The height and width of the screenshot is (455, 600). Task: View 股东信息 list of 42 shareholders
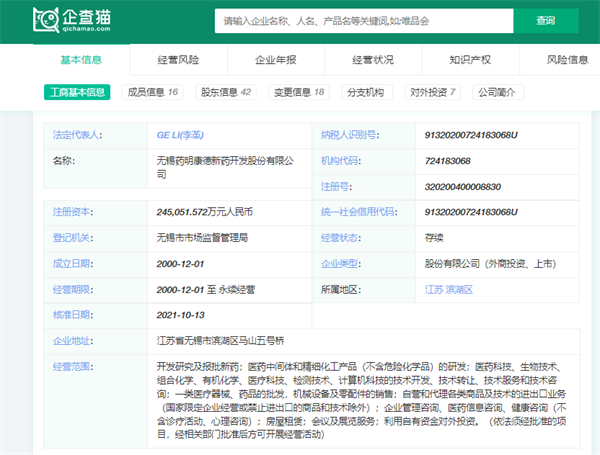pyautogui.click(x=226, y=93)
